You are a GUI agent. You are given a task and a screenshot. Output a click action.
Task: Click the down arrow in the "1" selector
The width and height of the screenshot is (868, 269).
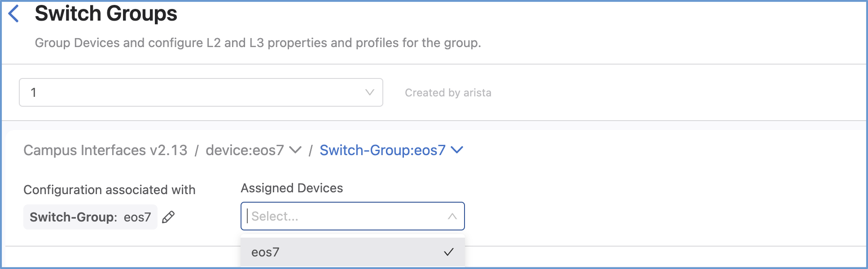369,92
